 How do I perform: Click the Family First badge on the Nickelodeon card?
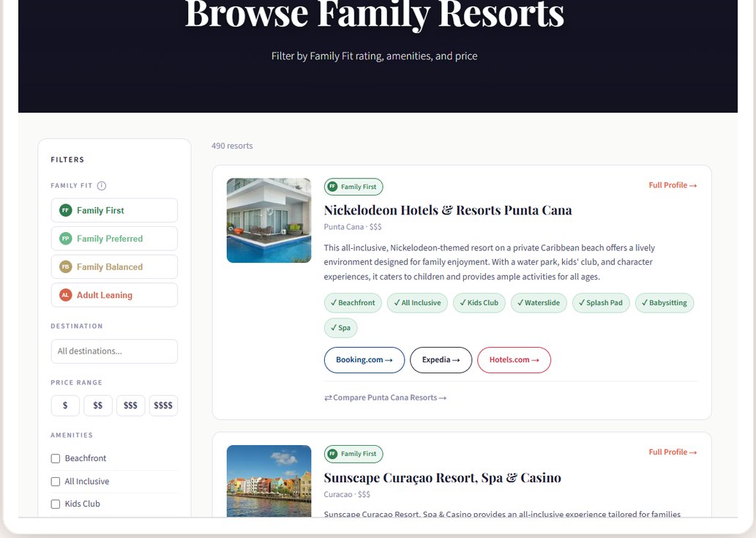point(353,187)
